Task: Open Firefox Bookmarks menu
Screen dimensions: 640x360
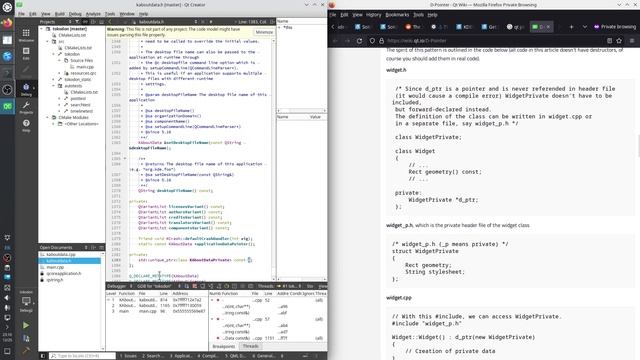Action: (x=397, y=15)
